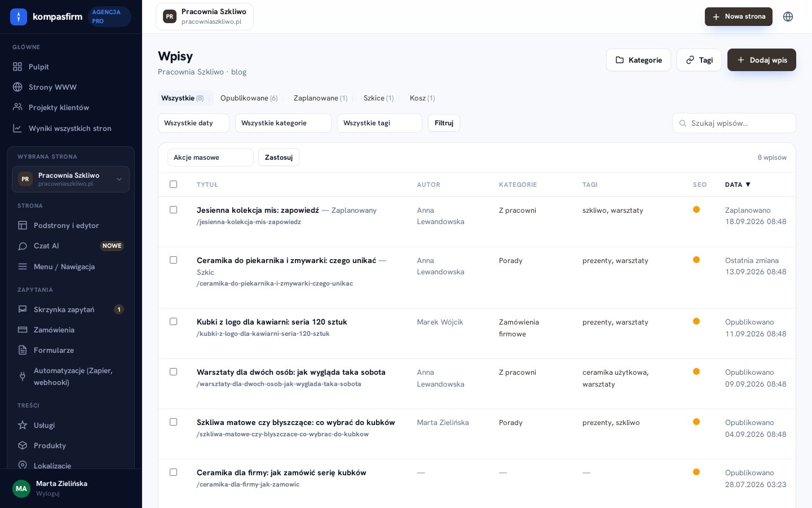Tick the Szkliwa matowe czy błyszczące checkbox

[173, 422]
